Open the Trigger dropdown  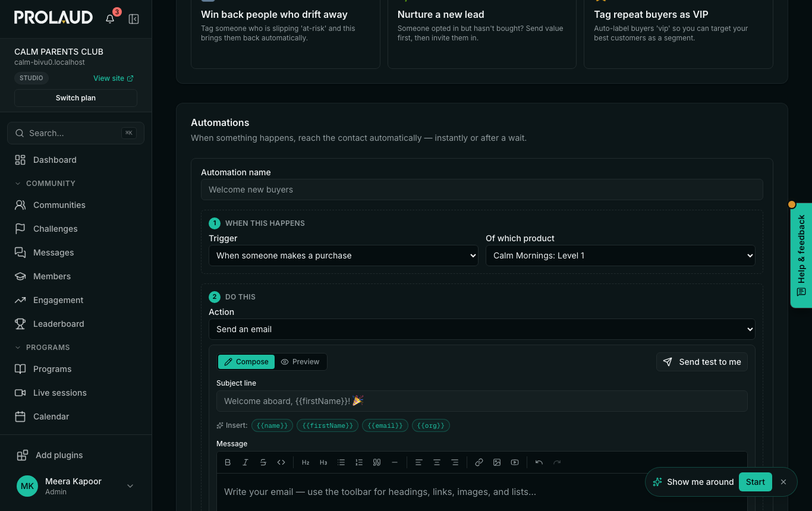point(344,255)
